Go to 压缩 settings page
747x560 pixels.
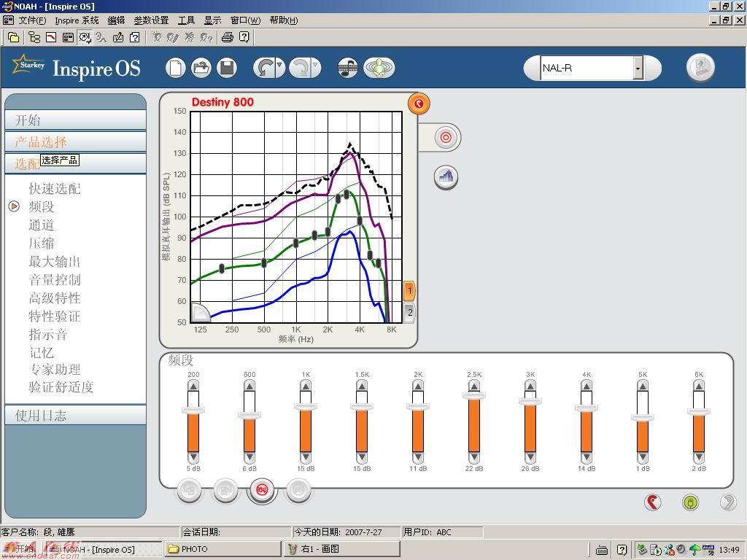click(42, 244)
